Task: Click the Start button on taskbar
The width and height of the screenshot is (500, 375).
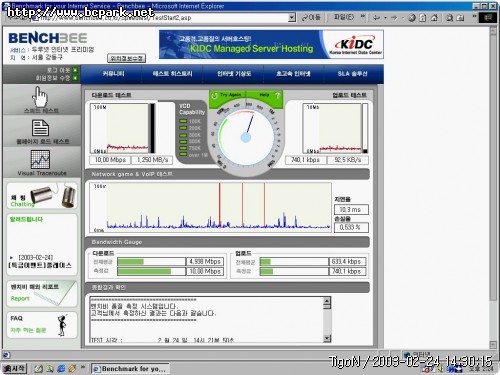Action: 14,368
